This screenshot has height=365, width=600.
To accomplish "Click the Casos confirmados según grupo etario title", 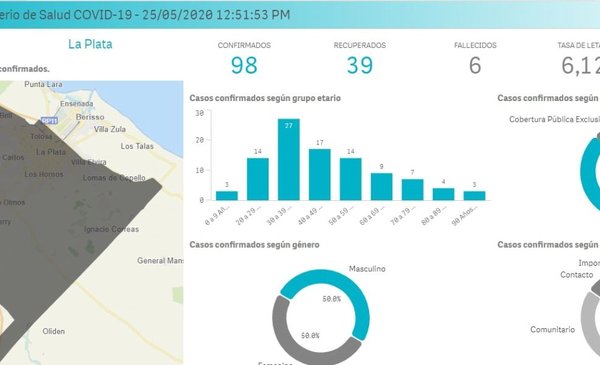I will pos(265,98).
